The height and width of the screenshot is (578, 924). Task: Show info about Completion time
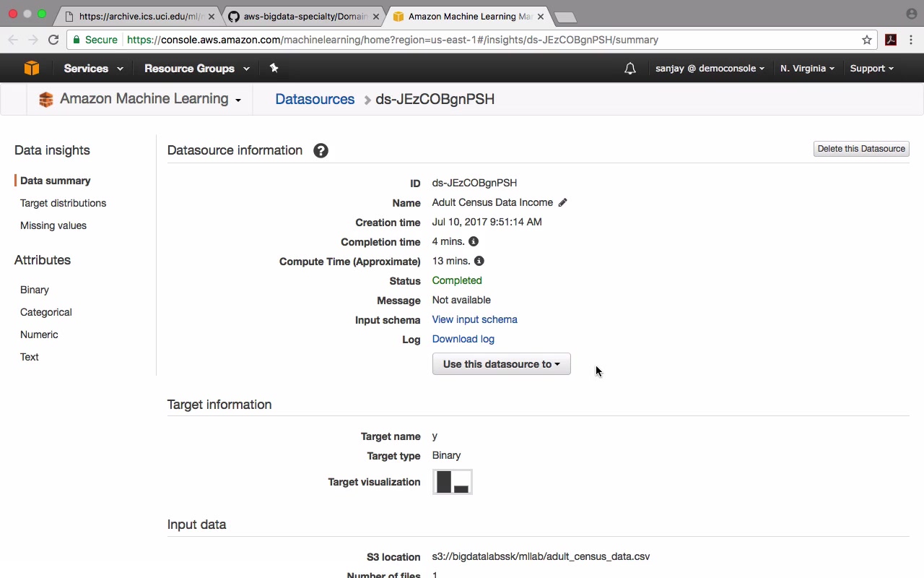click(474, 241)
